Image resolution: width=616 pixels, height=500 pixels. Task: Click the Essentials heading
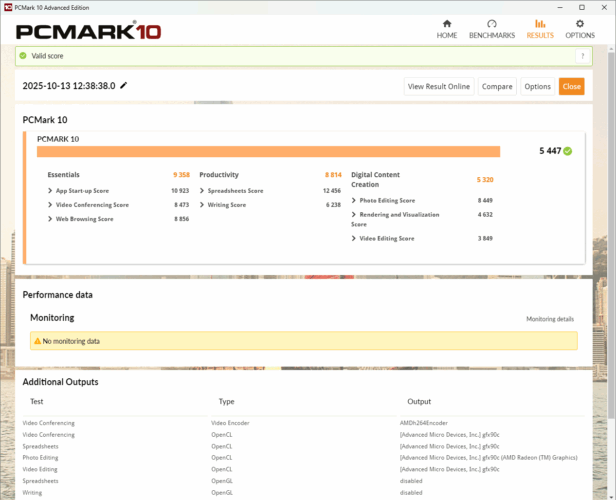pos(63,175)
